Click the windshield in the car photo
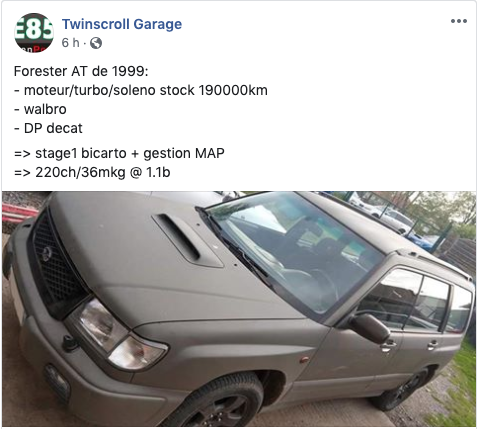Image resolution: width=488 pixels, height=429 pixels. (x=293, y=252)
